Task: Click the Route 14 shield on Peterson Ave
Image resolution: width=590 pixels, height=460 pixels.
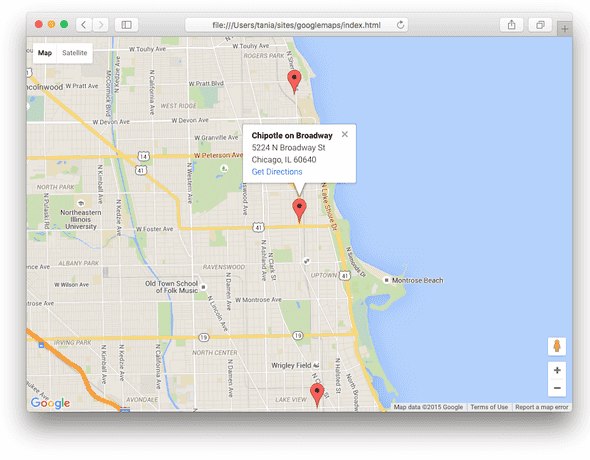Action: coord(143,156)
